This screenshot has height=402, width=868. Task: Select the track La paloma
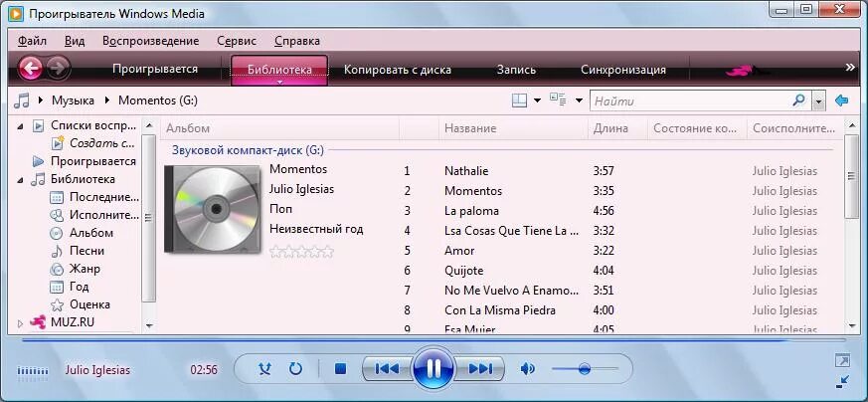point(471,211)
